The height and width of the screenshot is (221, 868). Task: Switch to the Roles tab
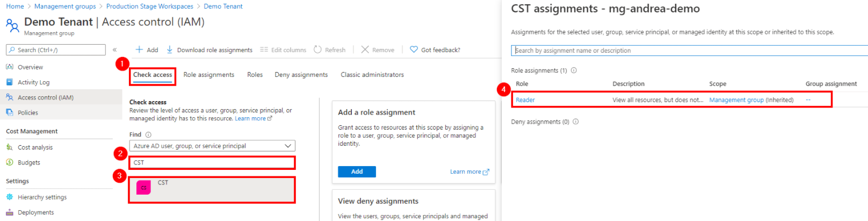coord(255,75)
